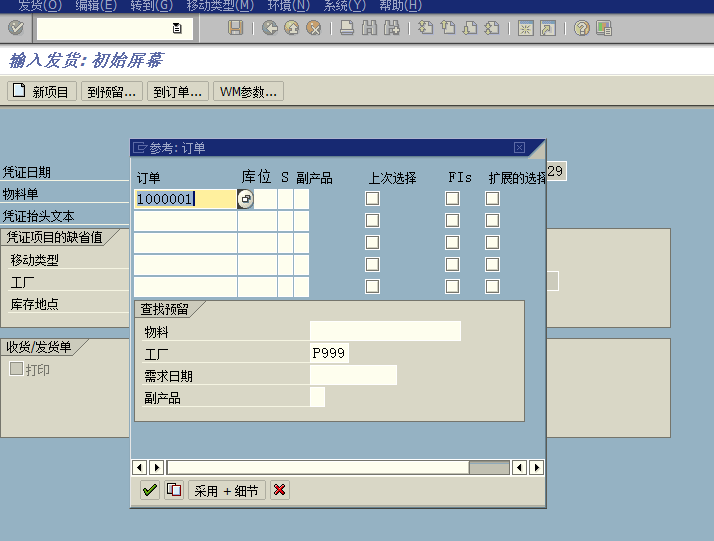Select the 收货/发货单 group tab
This screenshot has width=714, height=541.
[x=39, y=347]
